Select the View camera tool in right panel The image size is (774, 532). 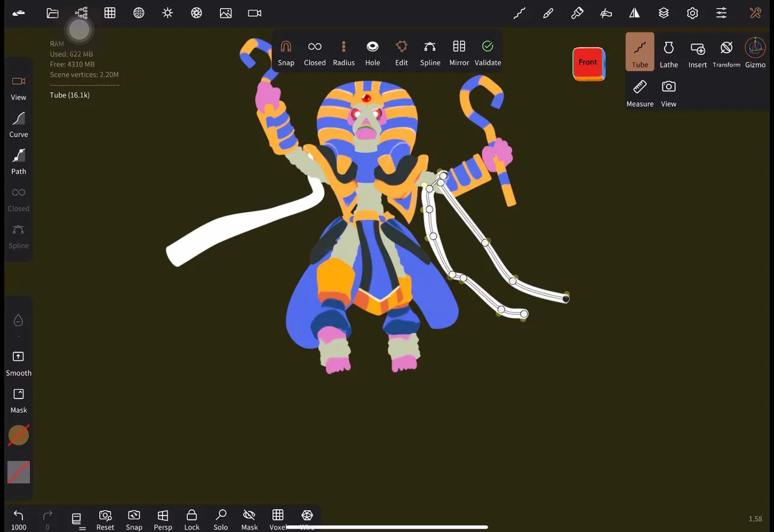tap(669, 93)
